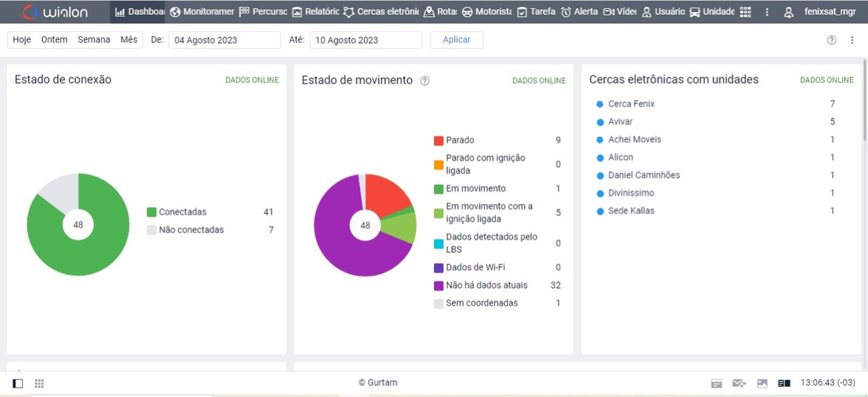This screenshot has width=868, height=397.
Task: Open the notifications window icon in bottom bar
Action: (x=716, y=383)
